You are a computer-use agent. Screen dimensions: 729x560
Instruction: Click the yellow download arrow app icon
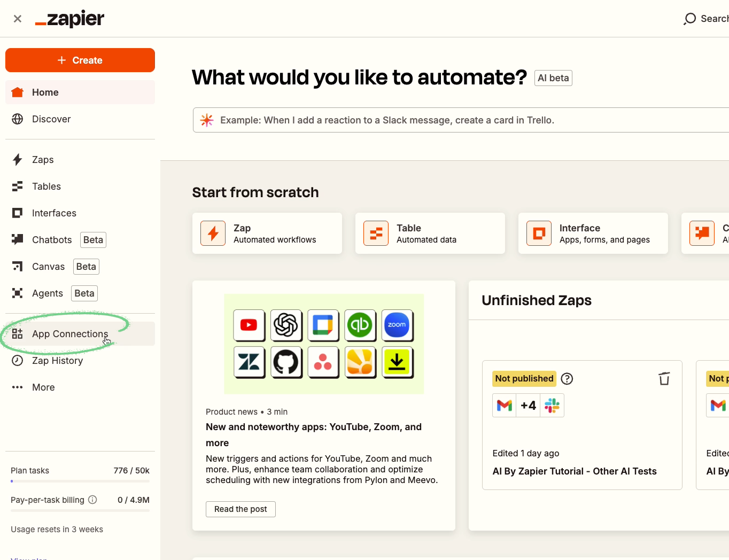click(x=397, y=362)
